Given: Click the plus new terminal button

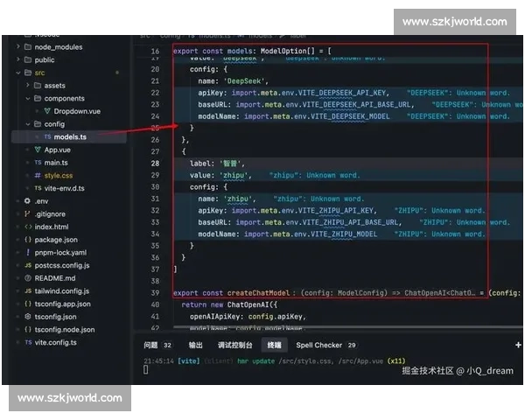Looking at the screenshot, I should coord(518,345).
